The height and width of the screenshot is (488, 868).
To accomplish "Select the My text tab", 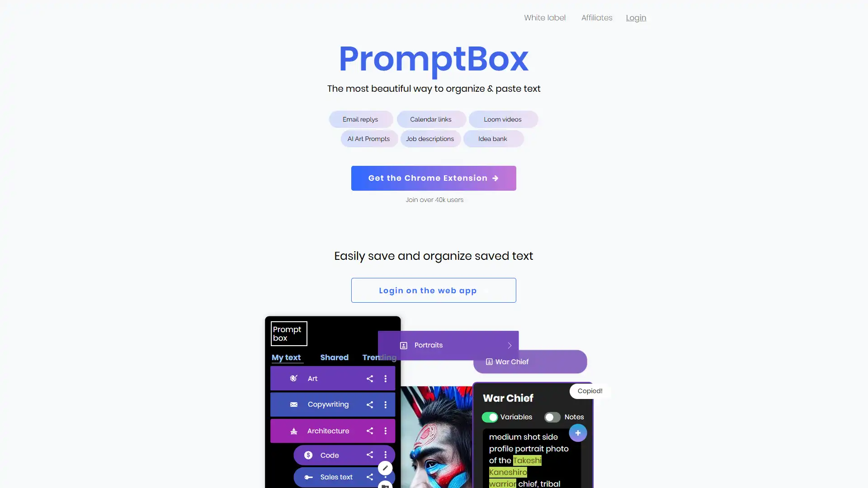I will tap(286, 357).
